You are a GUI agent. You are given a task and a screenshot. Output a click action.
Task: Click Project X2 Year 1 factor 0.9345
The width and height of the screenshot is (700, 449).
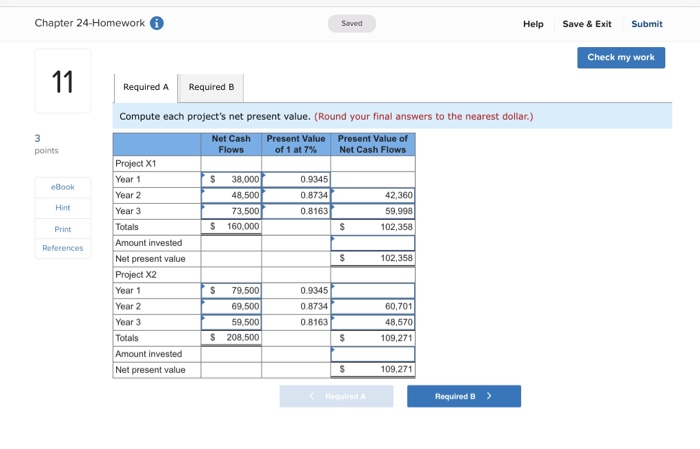pos(296,291)
